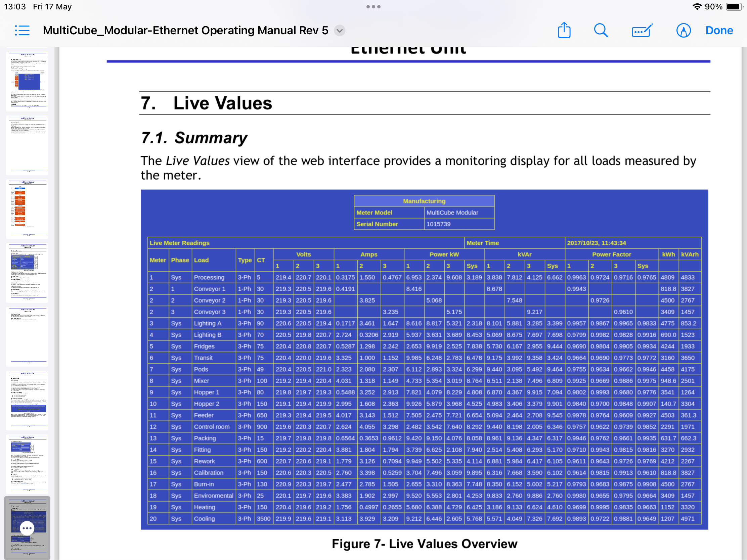Image resolution: width=747 pixels, height=560 pixels.
Task: Jump to the thumbnail above the selected page
Action: click(27, 464)
